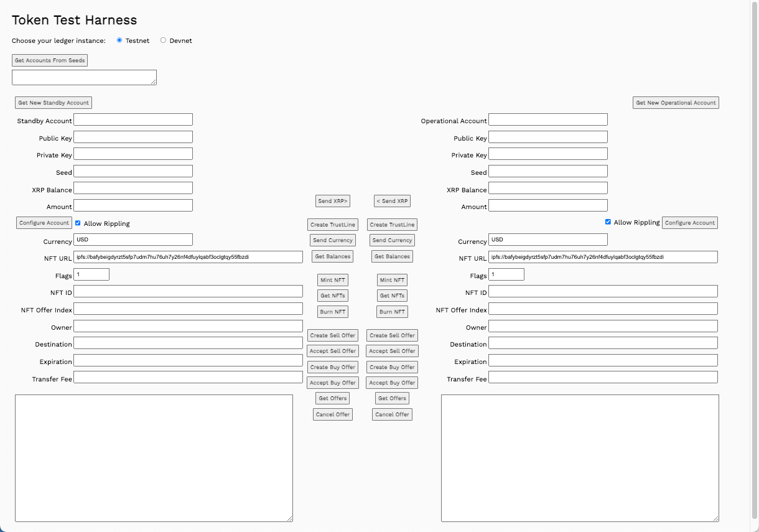
Task: Disable Allow Rippling for standby account
Action: pyautogui.click(x=77, y=223)
